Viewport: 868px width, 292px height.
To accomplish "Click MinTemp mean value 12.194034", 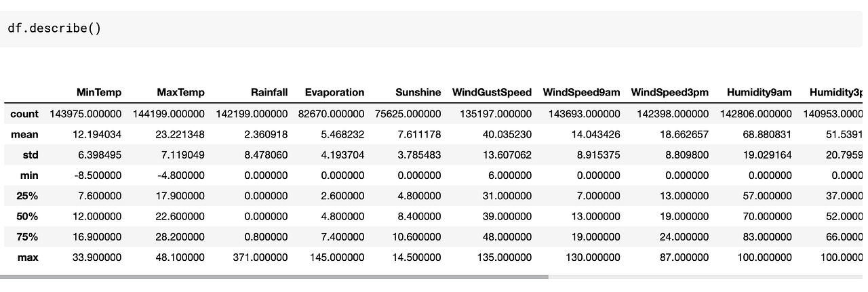I will coord(98,134).
